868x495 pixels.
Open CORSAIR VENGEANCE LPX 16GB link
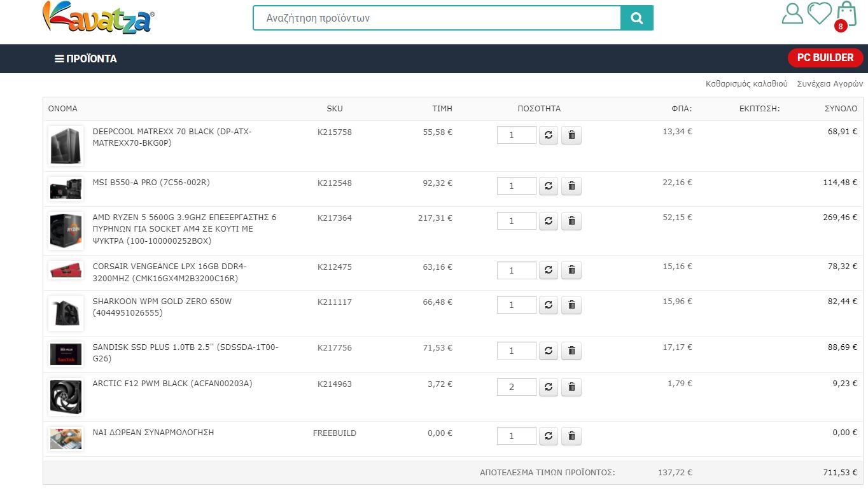tap(169, 272)
